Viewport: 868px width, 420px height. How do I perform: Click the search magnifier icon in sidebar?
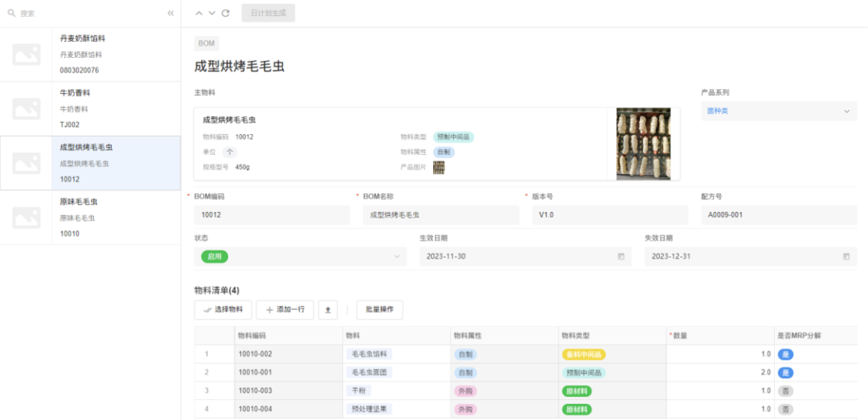[11, 14]
